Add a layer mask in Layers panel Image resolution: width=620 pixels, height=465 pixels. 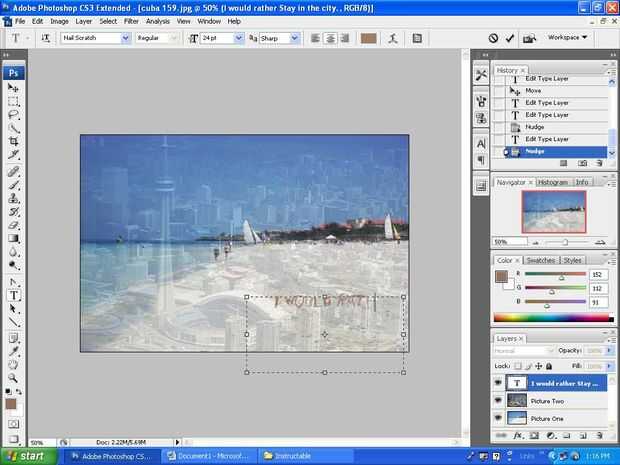(x=534, y=436)
